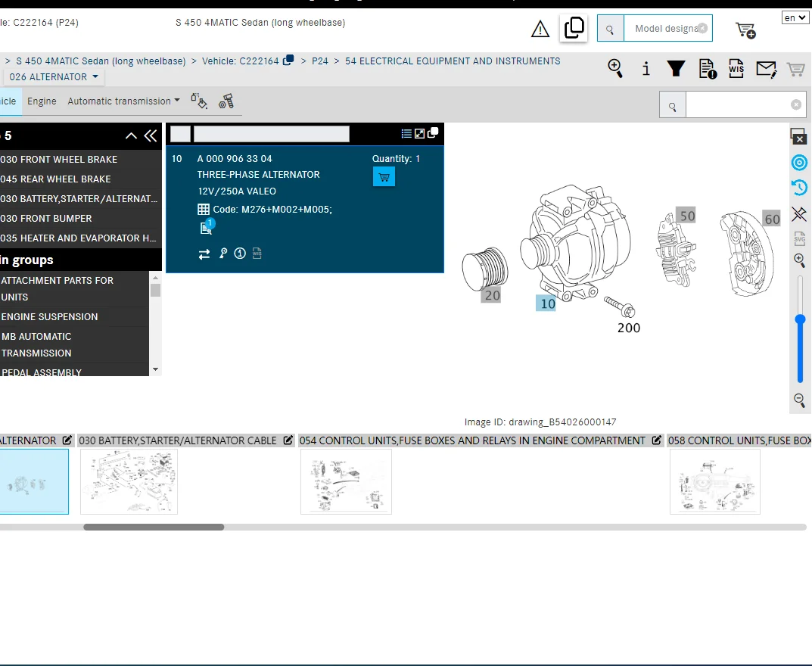Select MB AUTOMATIC TRANSMISSION group
Viewport: 812px width, 666px height.
[x=75, y=345]
